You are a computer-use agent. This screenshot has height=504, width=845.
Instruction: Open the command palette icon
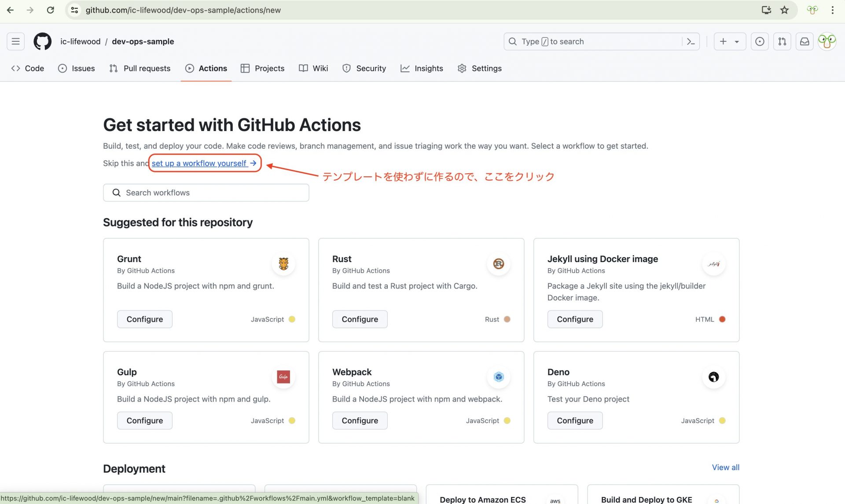pos(691,41)
